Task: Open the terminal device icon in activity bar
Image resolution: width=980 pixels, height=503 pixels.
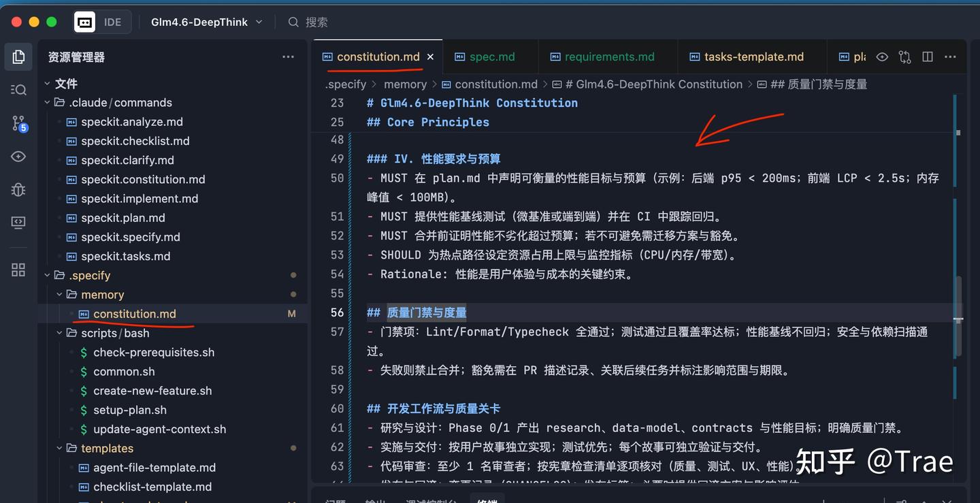Action: (x=18, y=222)
